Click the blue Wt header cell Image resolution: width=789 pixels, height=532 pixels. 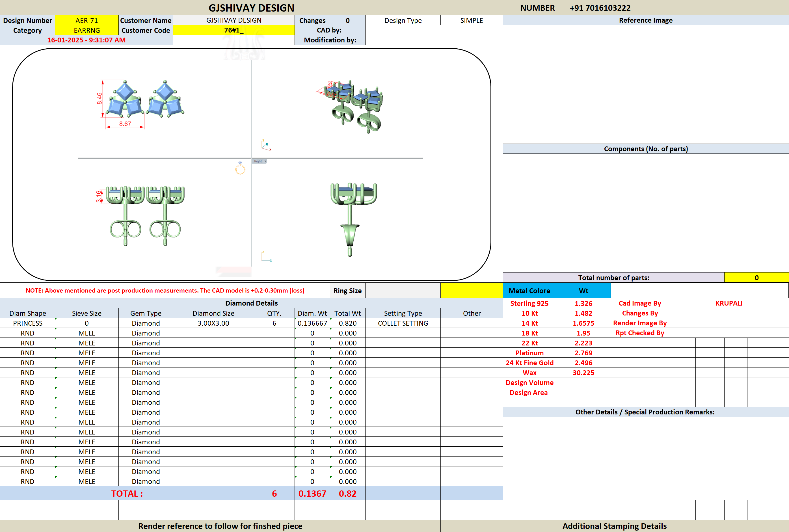(583, 291)
